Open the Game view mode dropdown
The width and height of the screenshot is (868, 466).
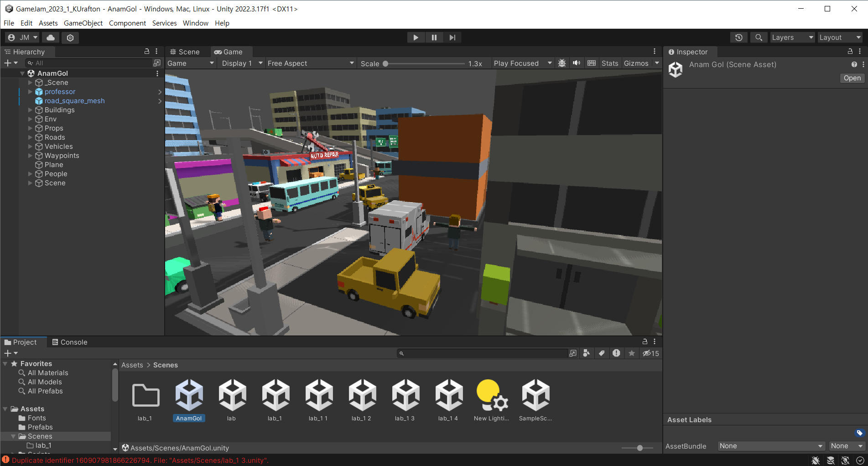click(191, 63)
